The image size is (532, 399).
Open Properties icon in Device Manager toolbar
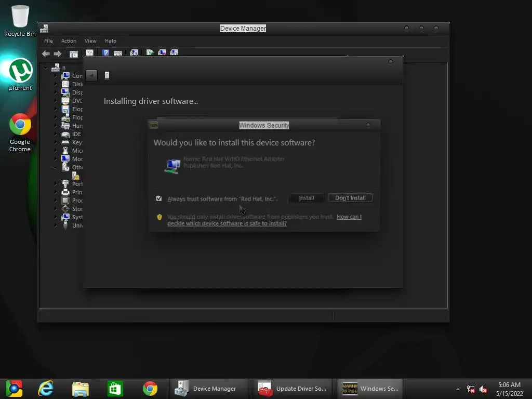(89, 53)
